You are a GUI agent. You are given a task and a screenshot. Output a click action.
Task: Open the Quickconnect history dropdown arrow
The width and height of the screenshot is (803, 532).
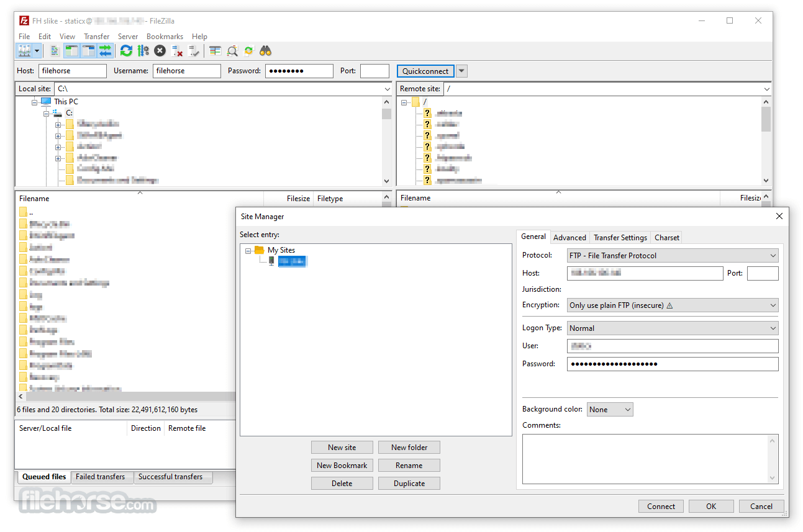pos(461,71)
